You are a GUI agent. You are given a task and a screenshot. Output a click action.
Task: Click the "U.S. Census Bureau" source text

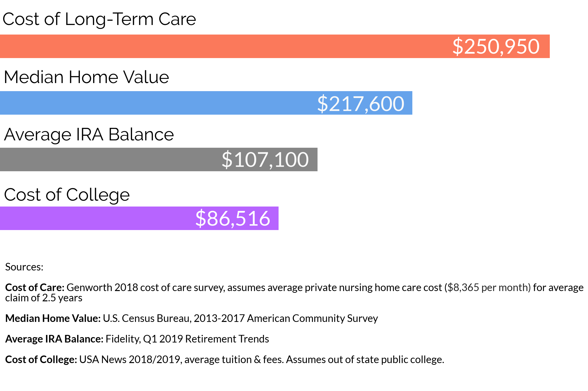click(x=147, y=319)
